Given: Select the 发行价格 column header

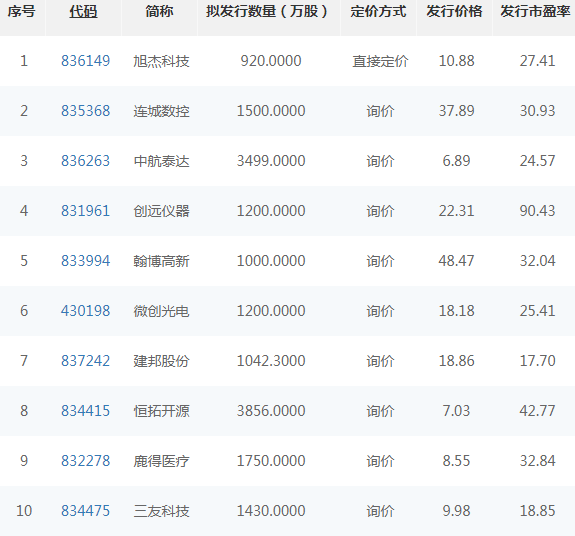Looking at the screenshot, I should point(454,12).
